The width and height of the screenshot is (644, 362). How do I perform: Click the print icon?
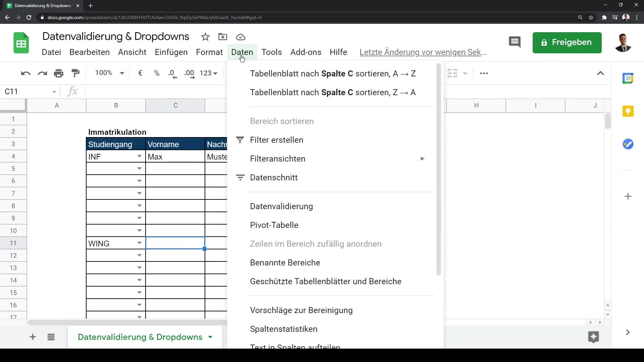coord(58,73)
